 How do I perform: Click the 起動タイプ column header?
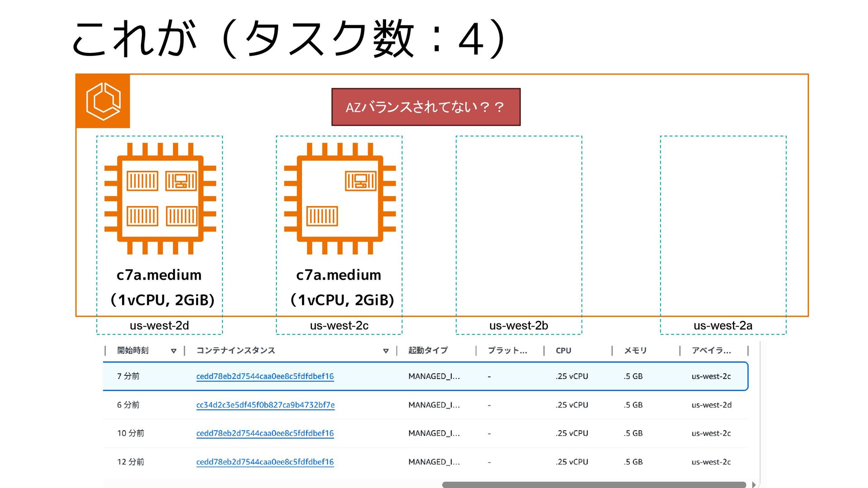point(428,351)
